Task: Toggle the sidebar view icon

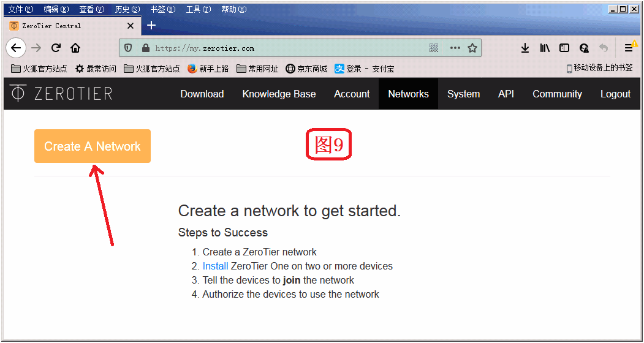Action: pos(564,48)
